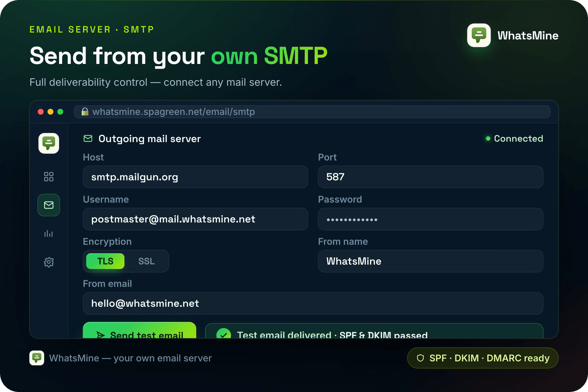Click the From name label
The height and width of the screenshot is (392, 588).
(343, 241)
